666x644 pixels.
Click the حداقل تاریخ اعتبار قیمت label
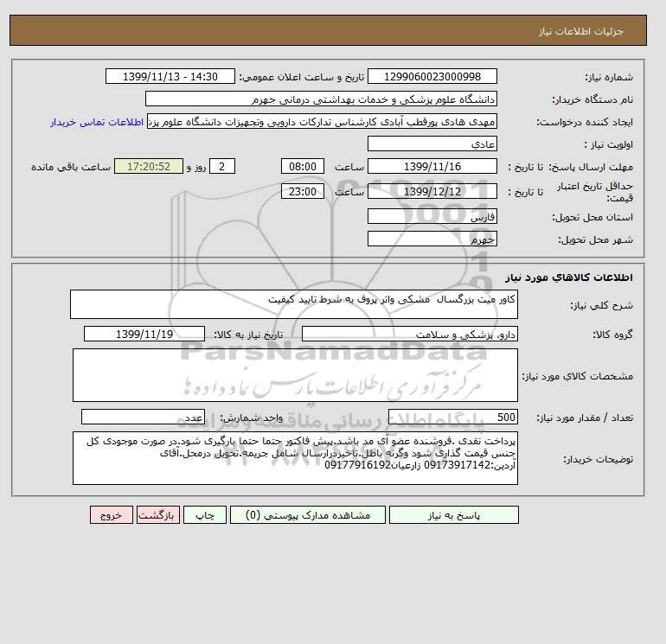595,192
